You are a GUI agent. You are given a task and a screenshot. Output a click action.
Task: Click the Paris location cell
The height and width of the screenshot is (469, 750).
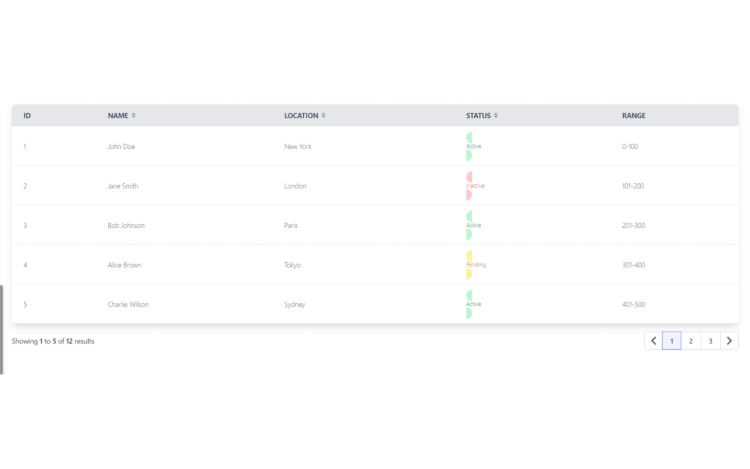[x=290, y=225]
